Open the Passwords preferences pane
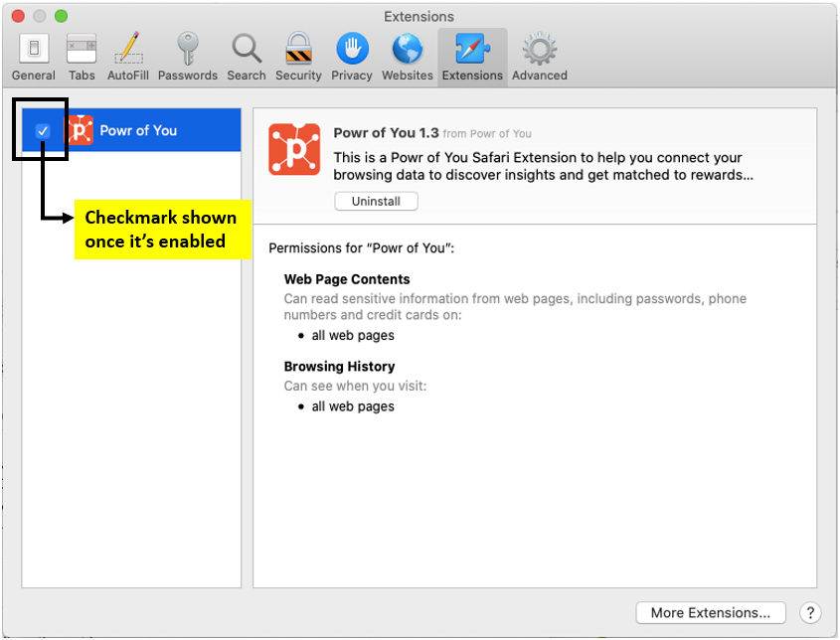Viewport: 840px width, 640px height. pyautogui.click(x=188, y=58)
